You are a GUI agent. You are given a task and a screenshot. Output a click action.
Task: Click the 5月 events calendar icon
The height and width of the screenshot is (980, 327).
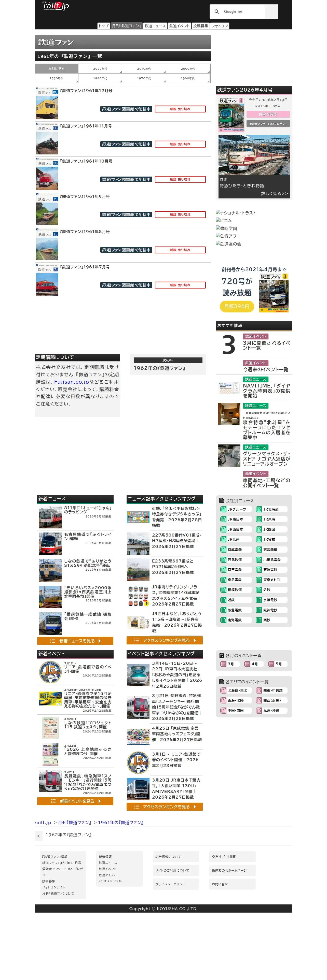[271, 664]
